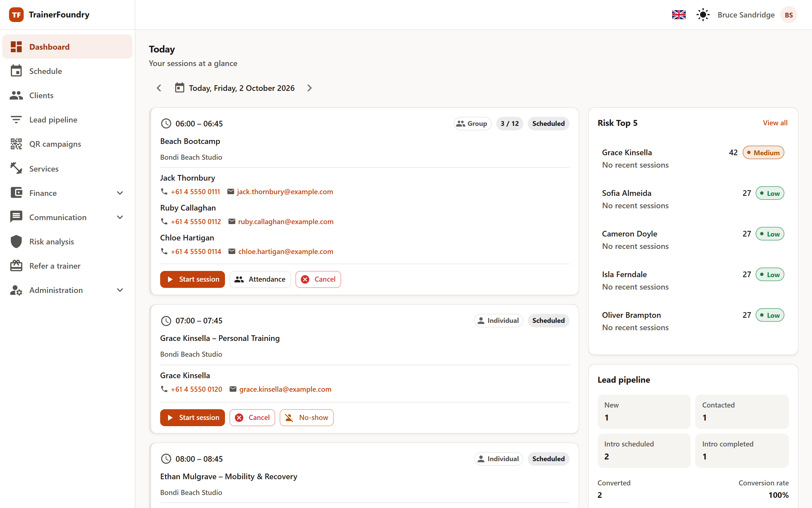
Task: Select the Intro scheduled leads tile
Action: pyautogui.click(x=644, y=450)
